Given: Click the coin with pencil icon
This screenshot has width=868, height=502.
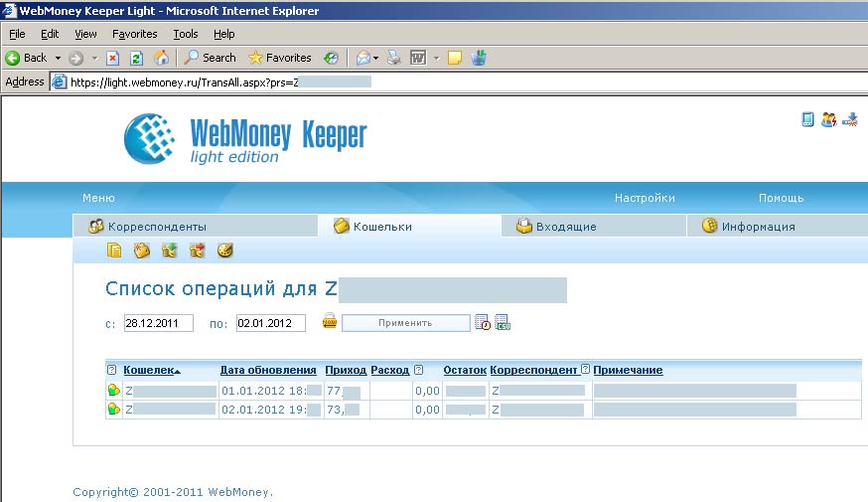Looking at the screenshot, I should pos(224,251).
